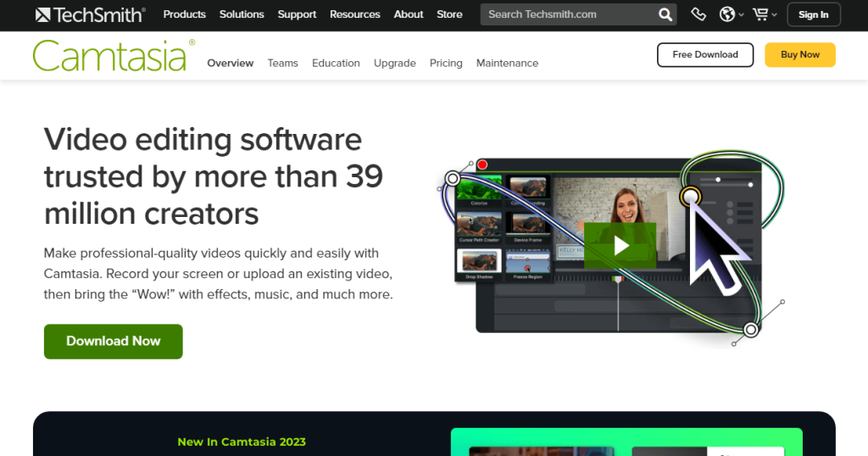868x456 pixels.
Task: Click the Device Frame thumbnail
Action: point(528,226)
